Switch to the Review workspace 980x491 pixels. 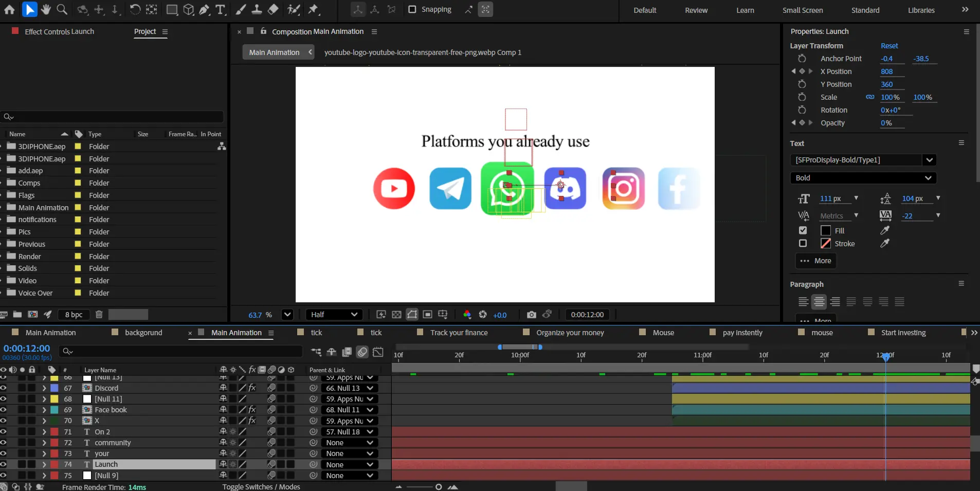[x=696, y=10]
